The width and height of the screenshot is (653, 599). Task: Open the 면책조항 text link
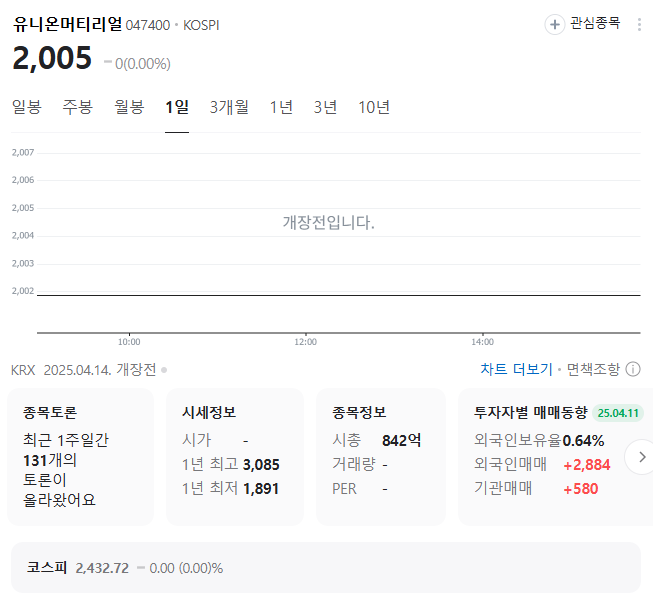(x=593, y=369)
